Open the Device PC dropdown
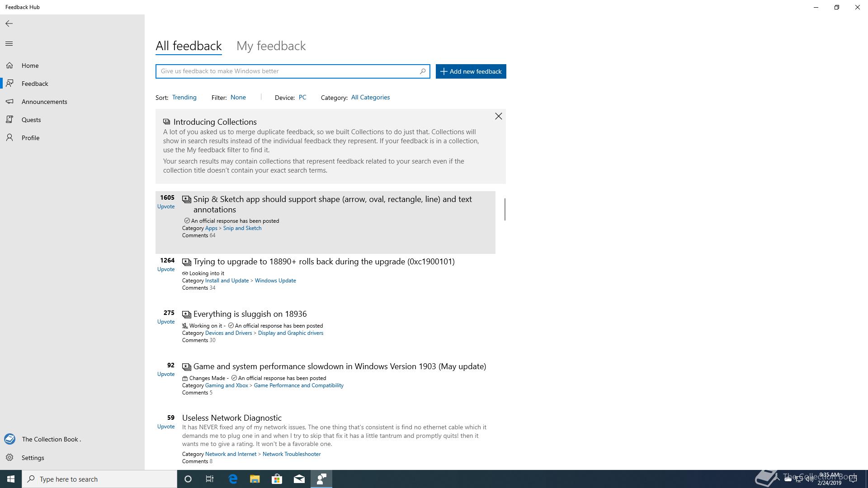Image resolution: width=868 pixels, height=488 pixels. 302,98
